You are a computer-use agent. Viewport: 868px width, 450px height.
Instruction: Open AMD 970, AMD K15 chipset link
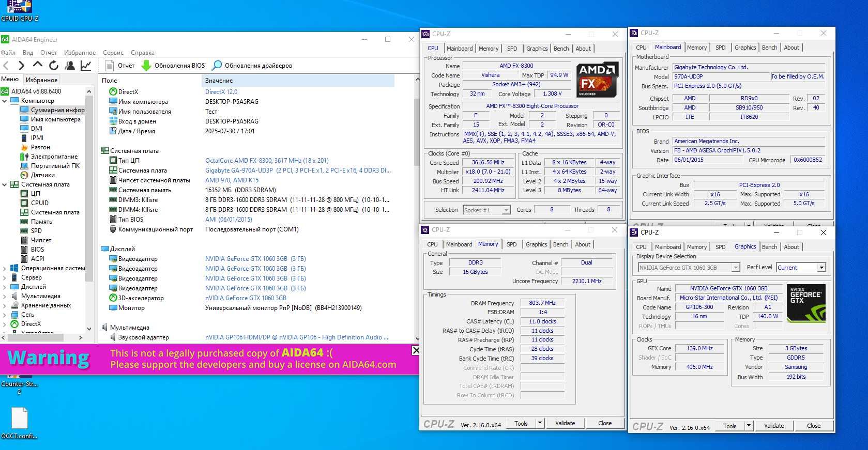pos(232,180)
